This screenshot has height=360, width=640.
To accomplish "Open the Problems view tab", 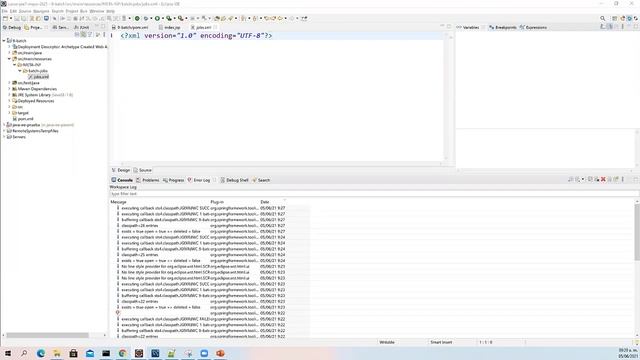I will coord(148,180).
